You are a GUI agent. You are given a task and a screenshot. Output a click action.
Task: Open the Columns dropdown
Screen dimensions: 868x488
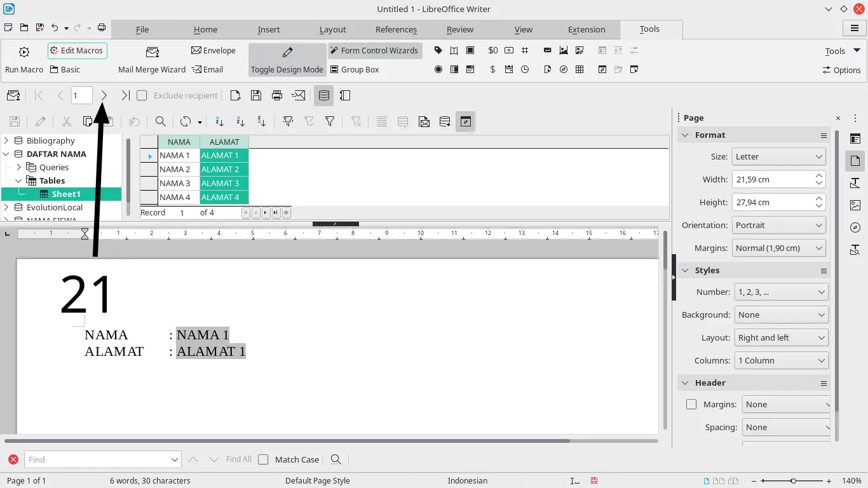(781, 360)
